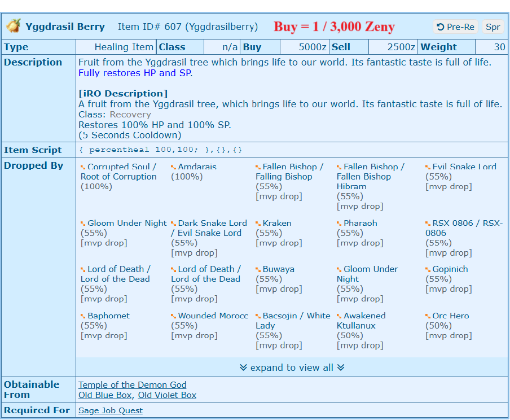Open the Temple of the Demon God link
Viewport: 510px width, 420px height.
coord(132,385)
